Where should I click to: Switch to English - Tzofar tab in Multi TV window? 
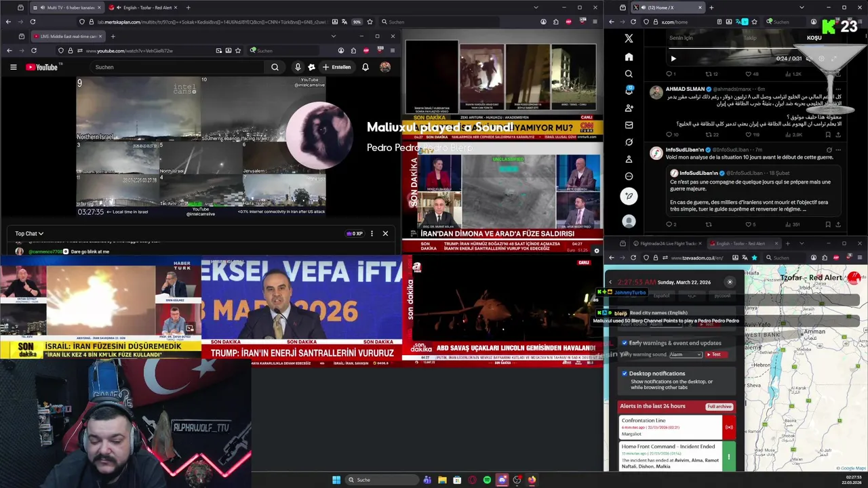click(142, 7)
